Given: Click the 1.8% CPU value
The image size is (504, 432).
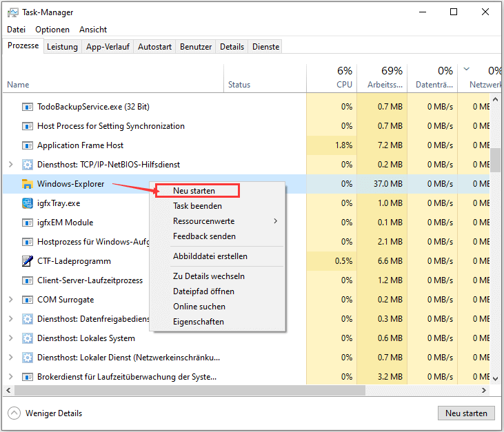Looking at the screenshot, I should tap(343, 145).
